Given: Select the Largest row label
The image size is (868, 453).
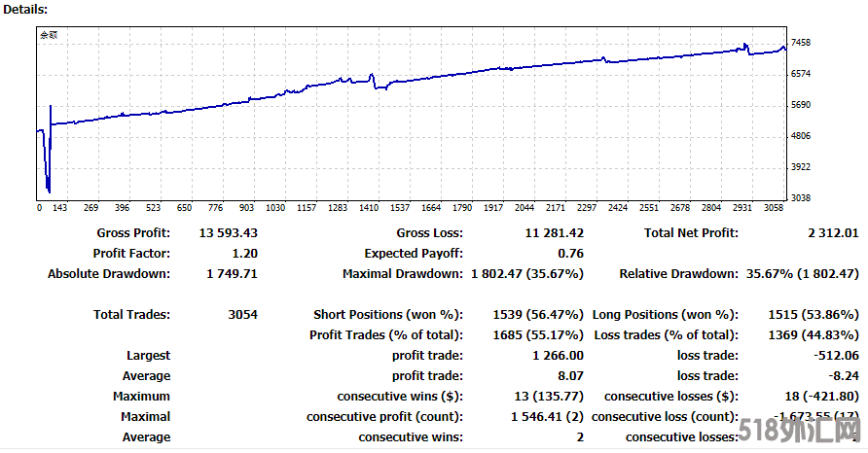Looking at the screenshot, I should click(x=148, y=356).
